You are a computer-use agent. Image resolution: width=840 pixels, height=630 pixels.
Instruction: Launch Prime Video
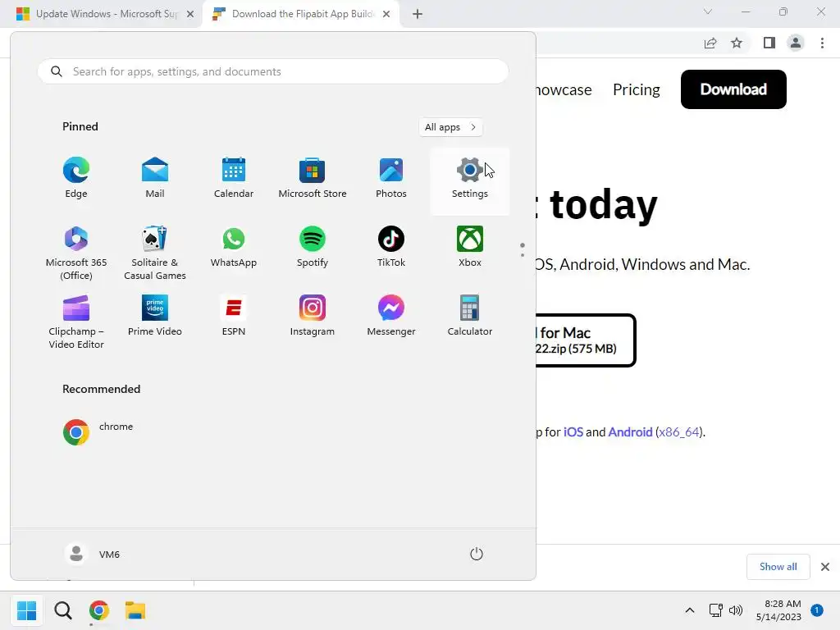(x=155, y=316)
